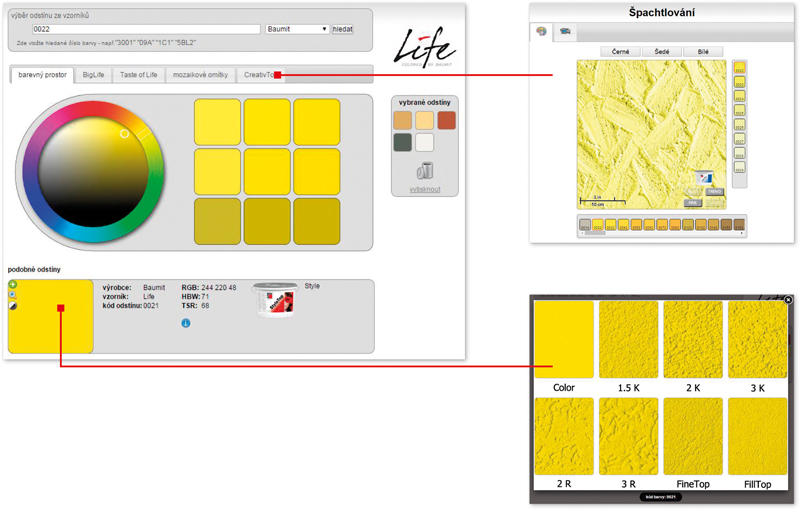Select top-right swatch in nine-shade grid
Viewport: 800px width, 510px height.
coord(316,122)
